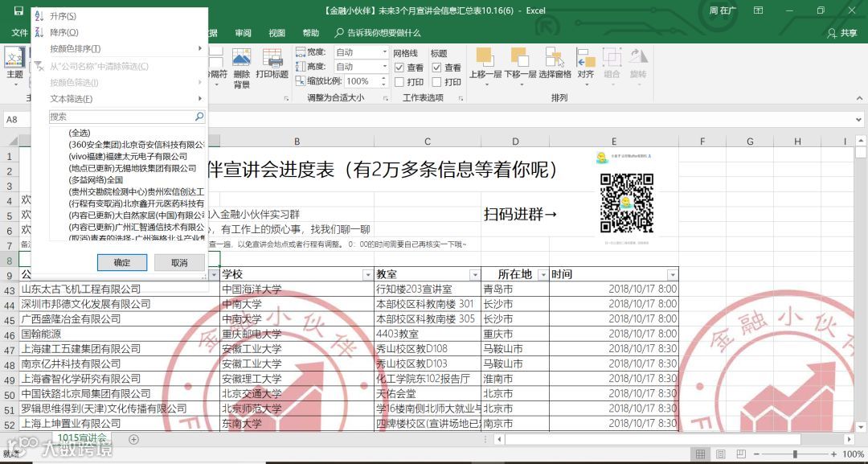Open the 帮助 ribbon tab

pos(310,33)
